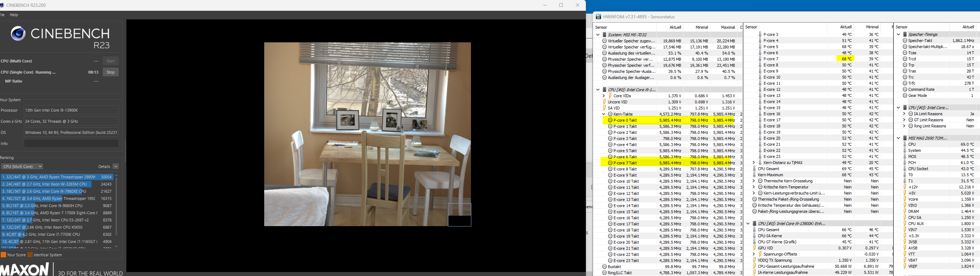Click the clock icon beside Virtueller Speicher zugew...
The height and width of the screenshot is (276, 980).
tap(605, 41)
